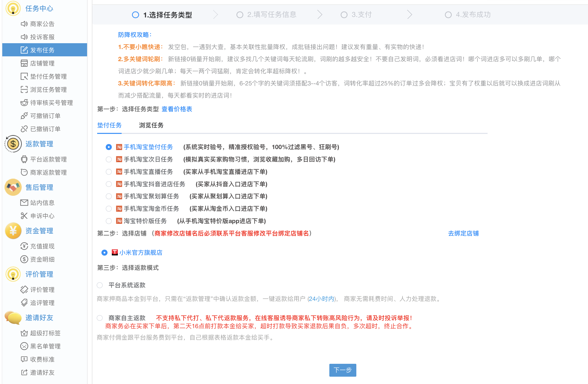
Task: Select 手机淘宝直播任务 radio button
Action: coord(109,172)
